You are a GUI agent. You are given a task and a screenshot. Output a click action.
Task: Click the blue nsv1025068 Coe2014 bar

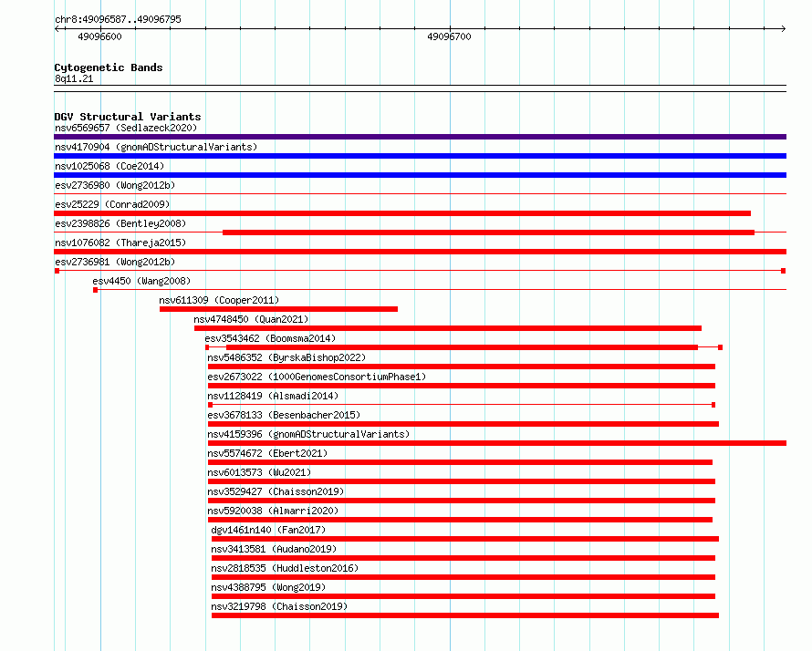coord(420,175)
